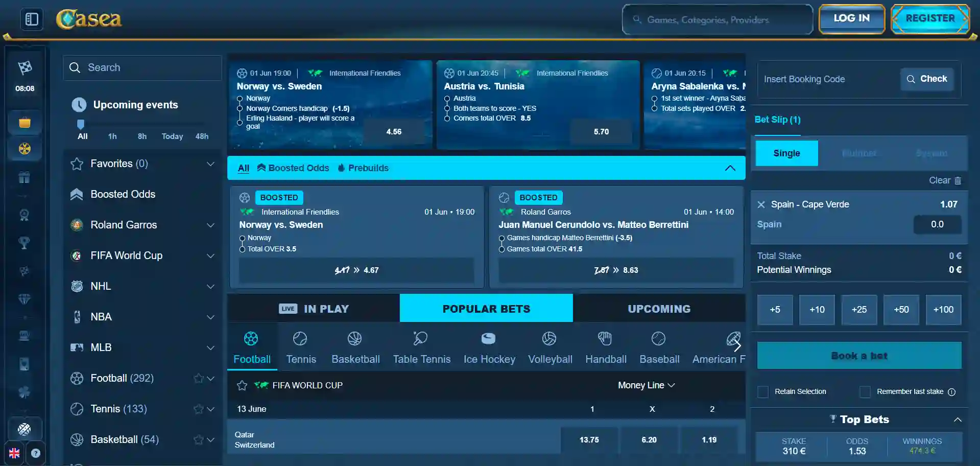
Task: Select the boosted 4.67 odds for Norway vs. Sweden
Action: tap(356, 270)
